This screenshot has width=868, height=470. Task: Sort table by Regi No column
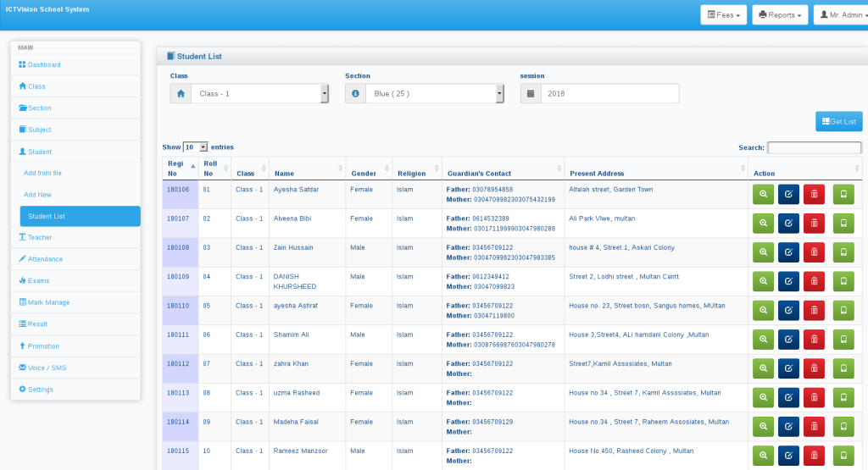(180, 169)
